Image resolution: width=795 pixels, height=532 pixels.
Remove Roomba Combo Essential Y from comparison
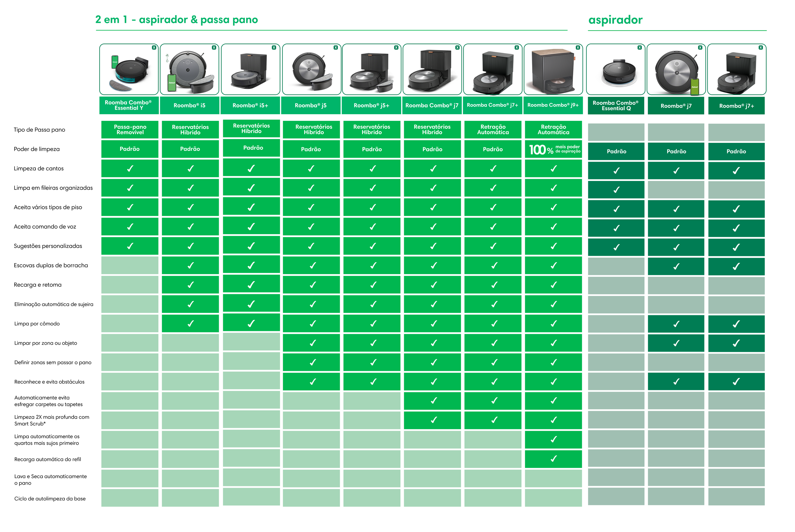[x=154, y=47]
